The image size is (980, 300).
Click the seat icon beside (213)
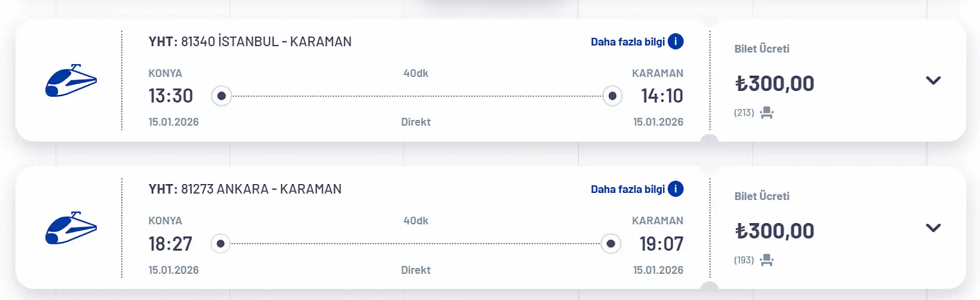(767, 112)
